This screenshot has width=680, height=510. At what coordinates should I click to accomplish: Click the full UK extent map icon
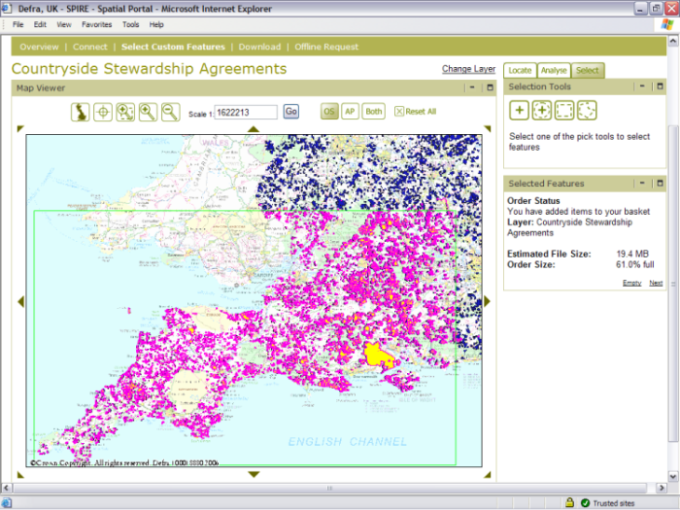click(x=80, y=112)
